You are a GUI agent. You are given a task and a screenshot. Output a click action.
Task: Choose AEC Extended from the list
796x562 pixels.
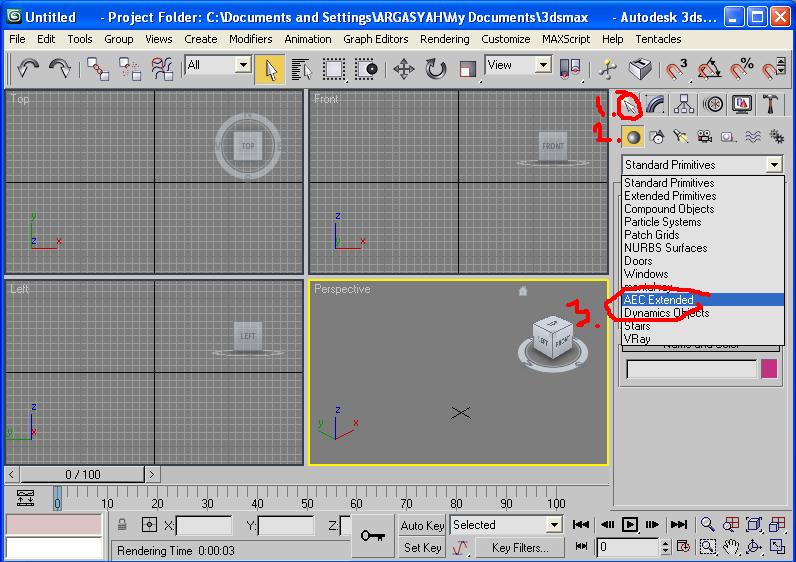[x=703, y=300]
